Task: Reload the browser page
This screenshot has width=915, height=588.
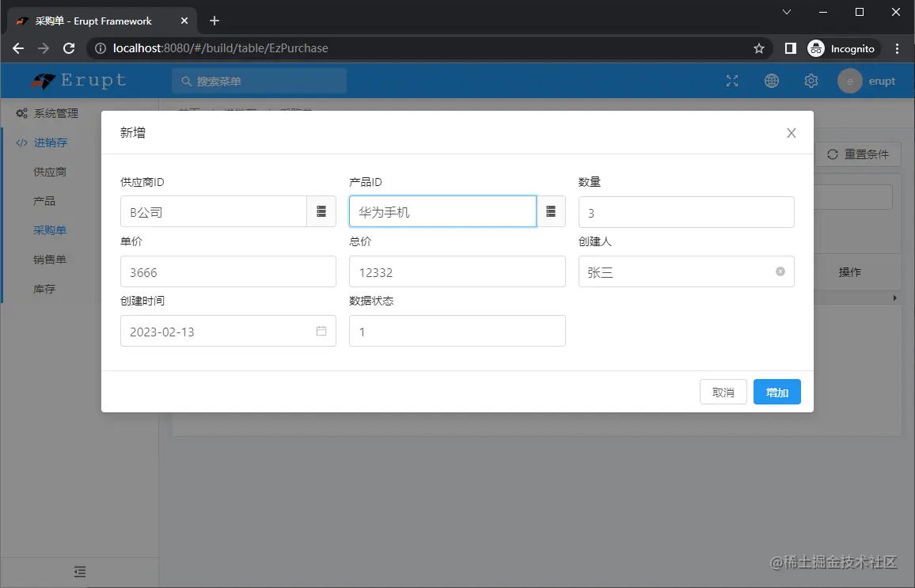Action: (69, 48)
